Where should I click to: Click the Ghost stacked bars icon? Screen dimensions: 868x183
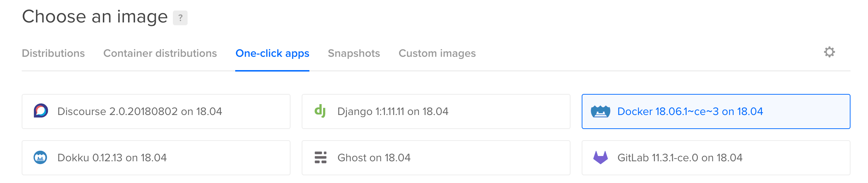(321, 157)
